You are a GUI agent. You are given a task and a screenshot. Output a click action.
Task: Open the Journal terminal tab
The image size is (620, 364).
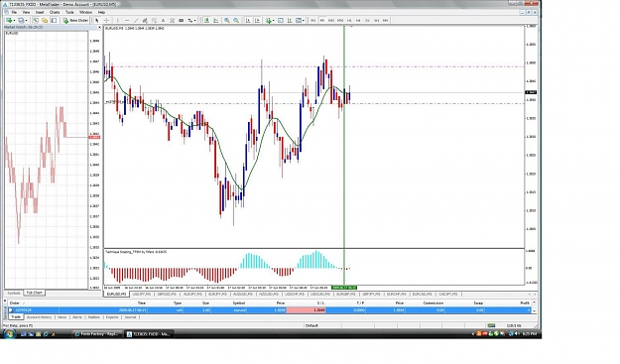click(x=131, y=317)
